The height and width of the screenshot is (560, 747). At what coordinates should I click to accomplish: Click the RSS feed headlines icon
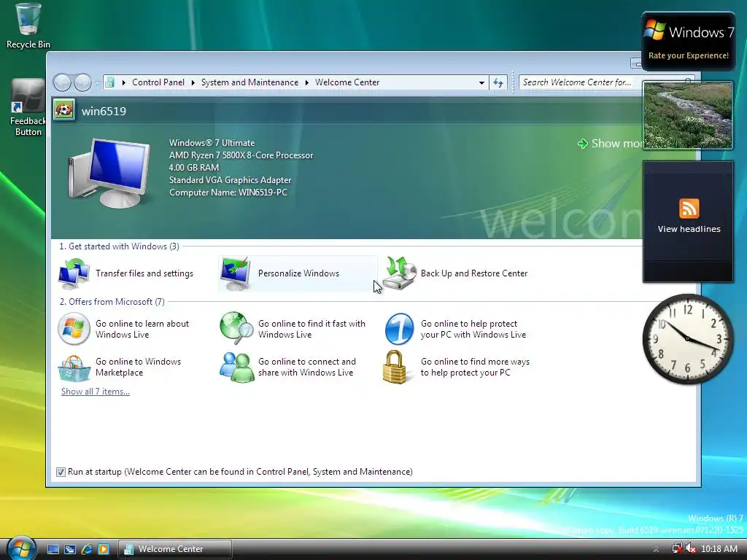(689, 209)
